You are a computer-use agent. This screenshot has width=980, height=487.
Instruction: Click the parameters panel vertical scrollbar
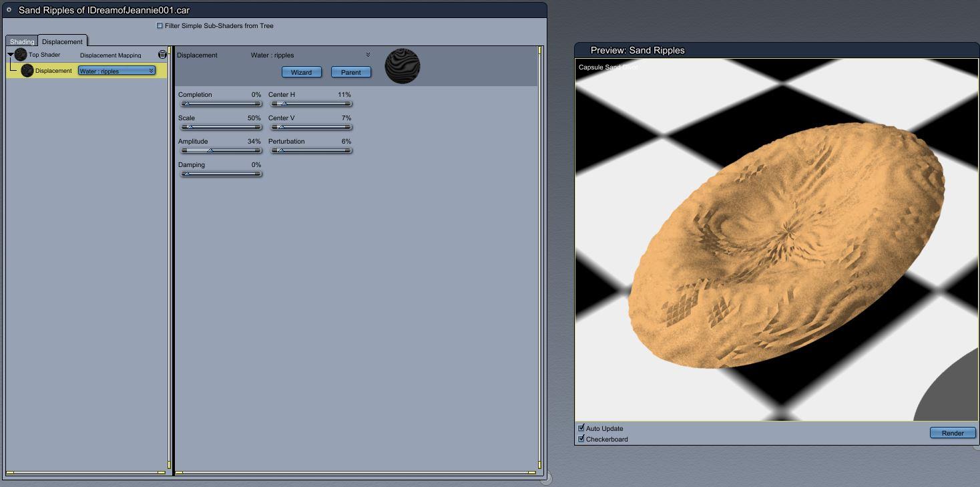point(539,257)
